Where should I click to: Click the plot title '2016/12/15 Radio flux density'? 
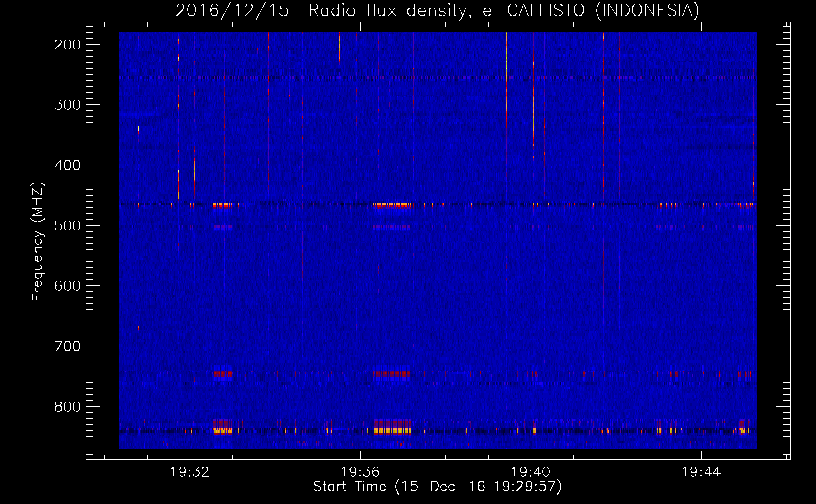click(x=437, y=10)
